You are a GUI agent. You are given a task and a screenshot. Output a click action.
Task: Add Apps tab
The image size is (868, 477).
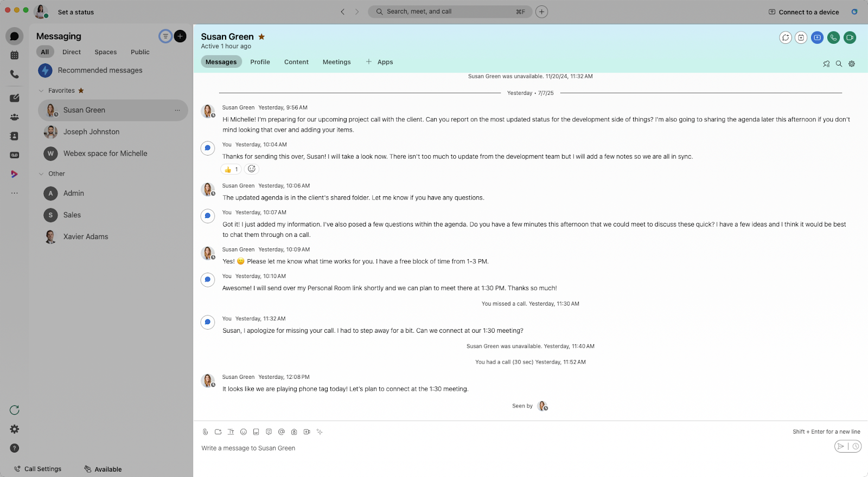[380, 62]
